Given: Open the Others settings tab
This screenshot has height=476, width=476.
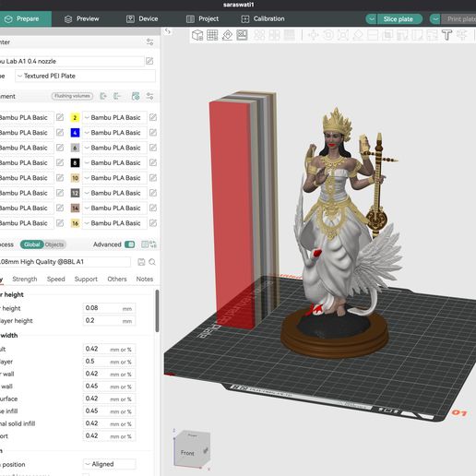Looking at the screenshot, I should click(117, 279).
